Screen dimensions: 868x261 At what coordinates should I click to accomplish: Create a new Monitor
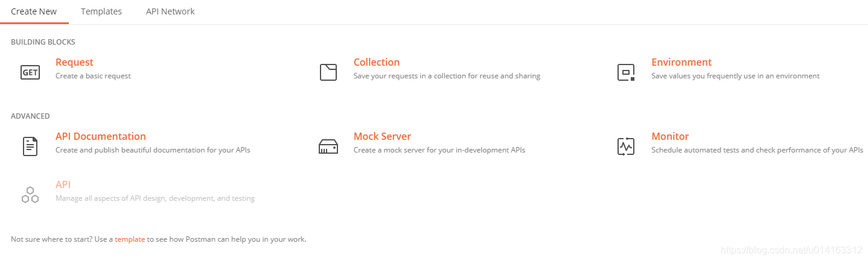[x=670, y=136]
